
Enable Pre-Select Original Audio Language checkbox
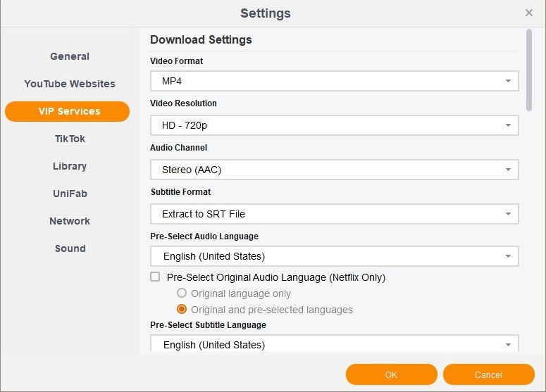point(155,277)
